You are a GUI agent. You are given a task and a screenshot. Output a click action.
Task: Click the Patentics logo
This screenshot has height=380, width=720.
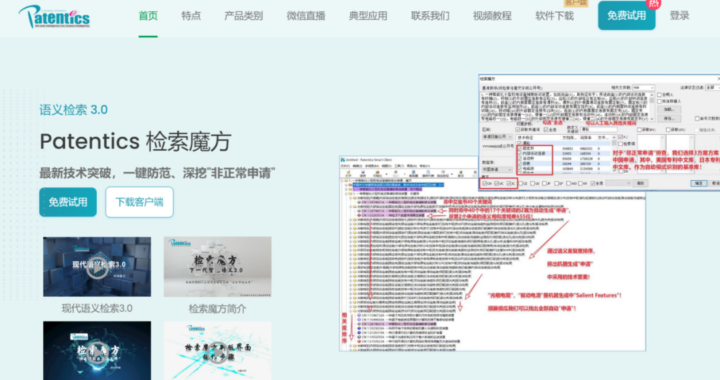pos(54,17)
